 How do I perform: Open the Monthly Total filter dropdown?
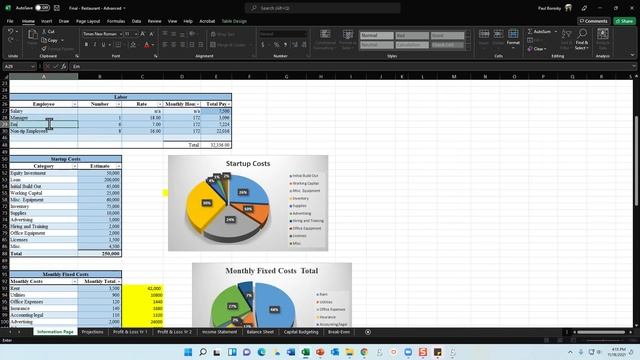119,282
